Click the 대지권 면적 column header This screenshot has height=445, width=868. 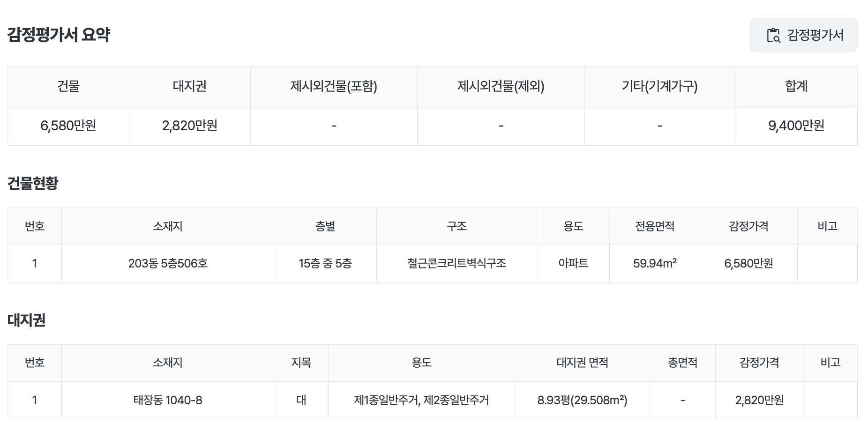tap(583, 363)
